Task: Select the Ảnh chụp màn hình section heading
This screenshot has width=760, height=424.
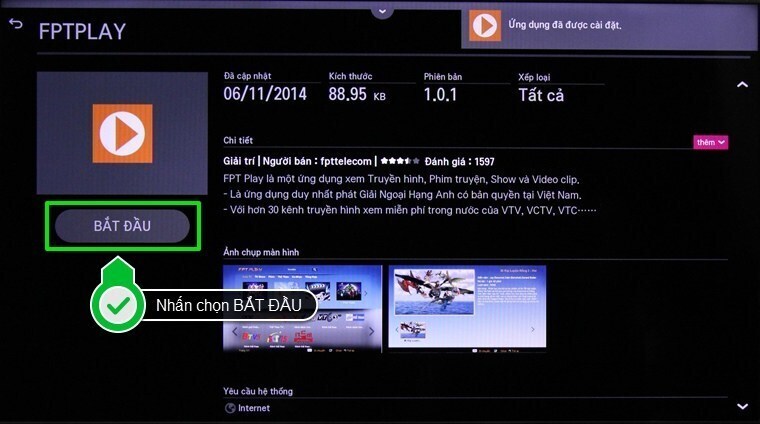Action: tap(261, 252)
